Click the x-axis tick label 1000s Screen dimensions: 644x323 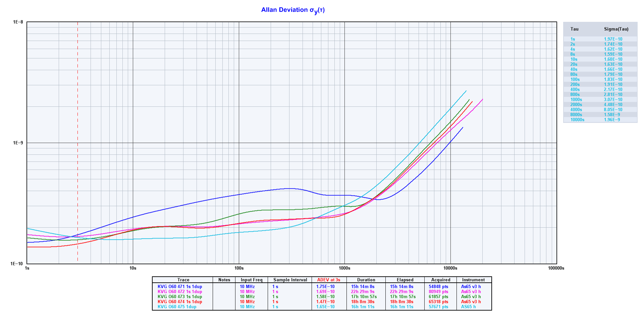pos(344,268)
